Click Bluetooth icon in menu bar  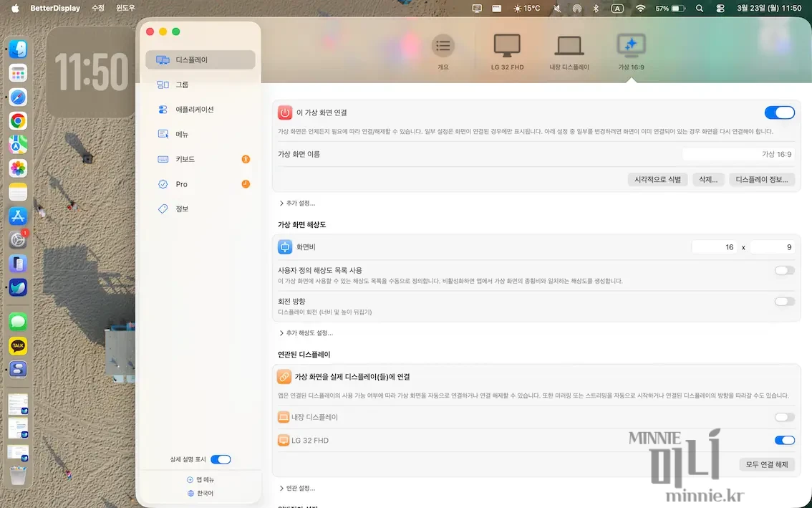click(x=596, y=9)
